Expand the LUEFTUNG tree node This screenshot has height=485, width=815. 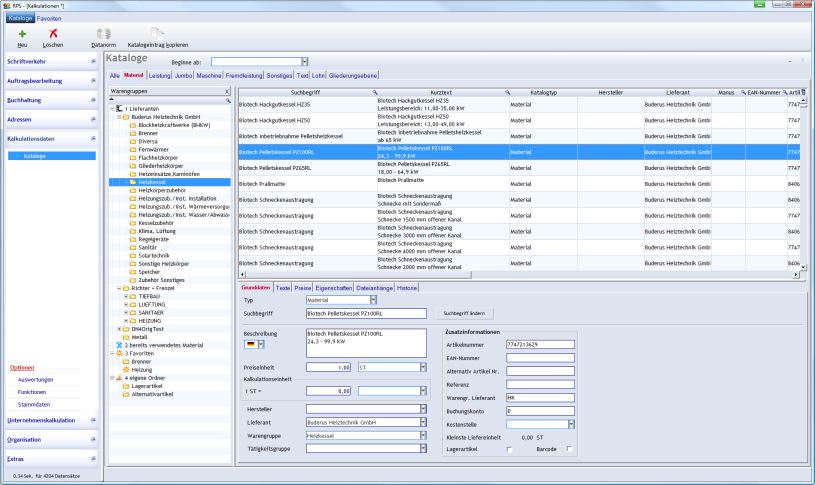click(x=126, y=304)
